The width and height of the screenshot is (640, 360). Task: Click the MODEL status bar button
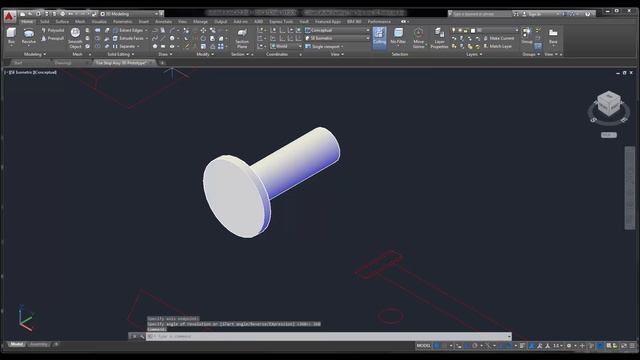(x=423, y=346)
